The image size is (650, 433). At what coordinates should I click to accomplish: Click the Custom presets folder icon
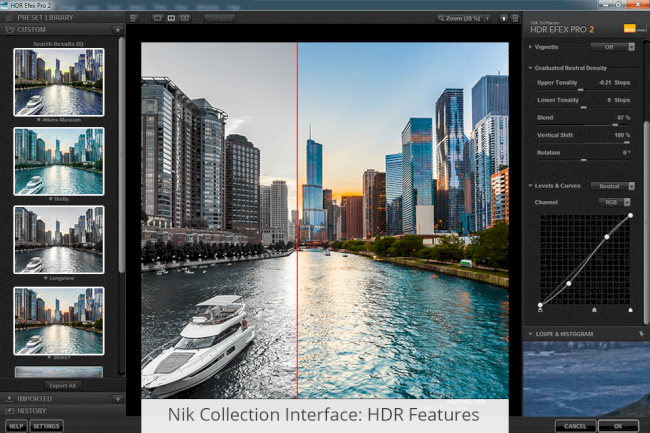coord(9,29)
